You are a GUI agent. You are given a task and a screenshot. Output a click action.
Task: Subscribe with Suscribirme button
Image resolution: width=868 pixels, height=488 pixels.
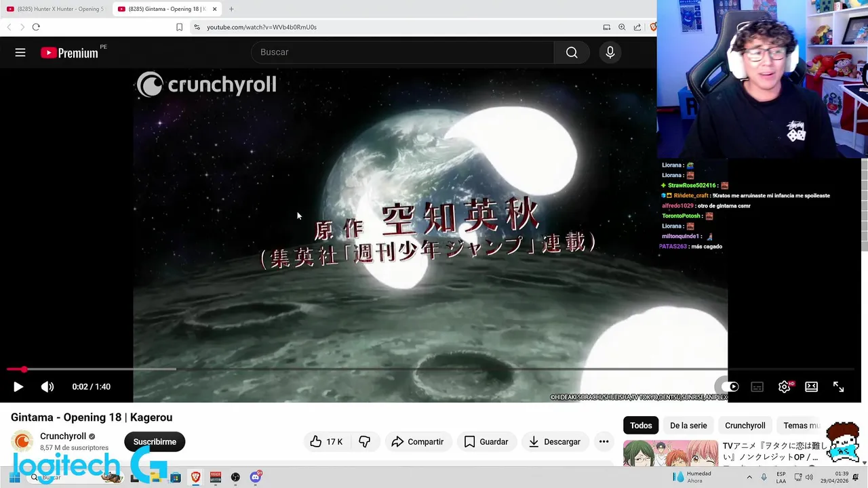(x=155, y=442)
